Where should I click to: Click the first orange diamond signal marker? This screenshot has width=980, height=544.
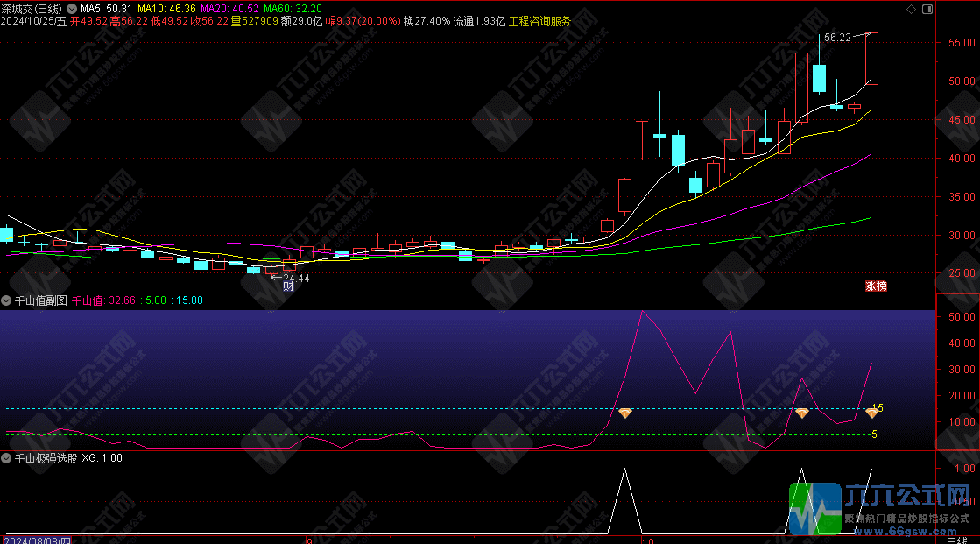click(624, 413)
